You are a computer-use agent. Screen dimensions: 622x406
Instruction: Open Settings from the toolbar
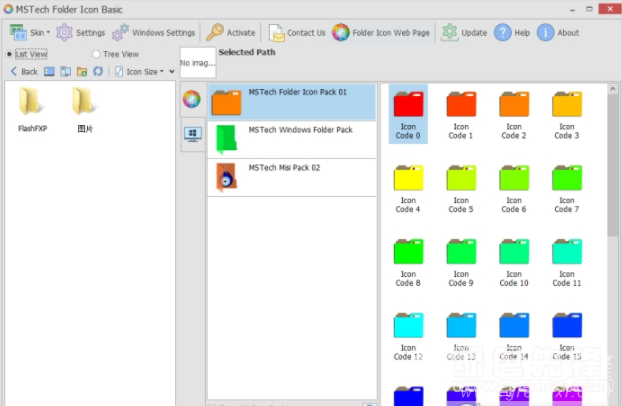81,33
